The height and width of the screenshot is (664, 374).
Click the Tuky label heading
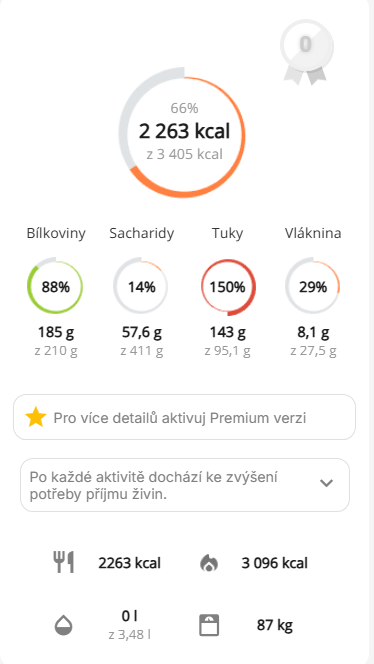(x=228, y=233)
